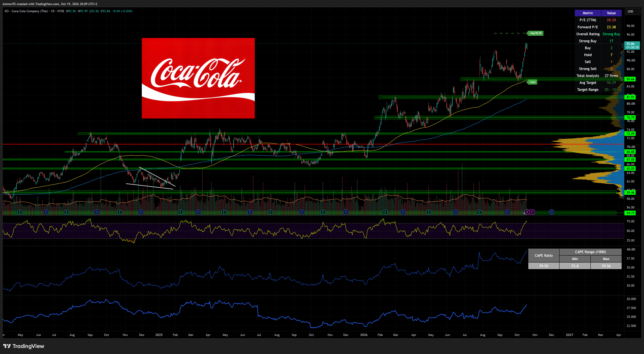Open the future dividend D marker near December 2026

click(551, 212)
